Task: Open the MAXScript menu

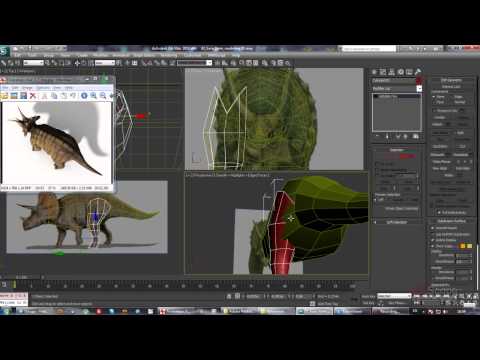Action: pyautogui.click(x=216, y=55)
